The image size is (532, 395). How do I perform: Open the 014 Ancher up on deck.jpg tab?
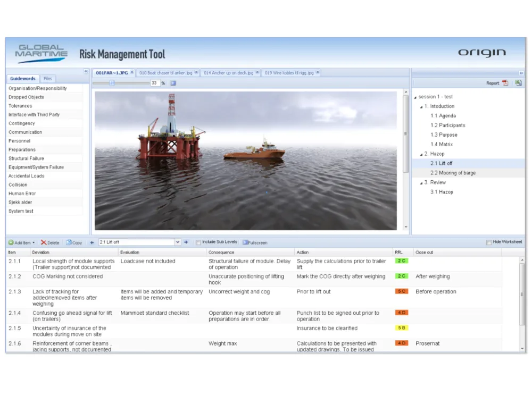tap(228, 73)
